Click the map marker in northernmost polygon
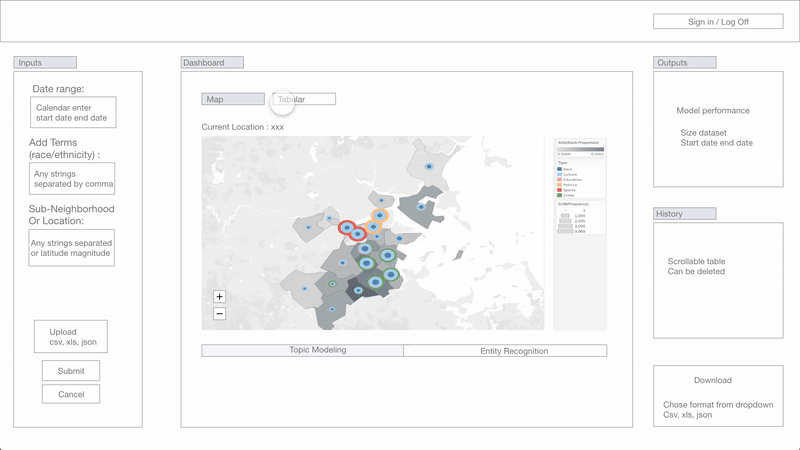Image resolution: width=800 pixels, height=450 pixels. (x=429, y=166)
